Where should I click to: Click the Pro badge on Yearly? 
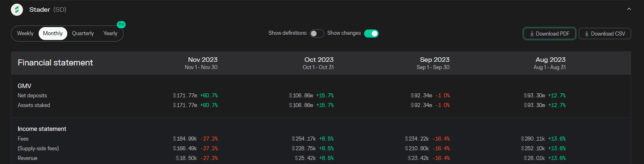(121, 25)
